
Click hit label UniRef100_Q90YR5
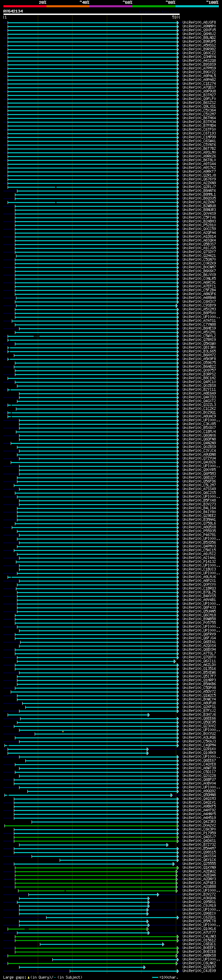(199, 470)
